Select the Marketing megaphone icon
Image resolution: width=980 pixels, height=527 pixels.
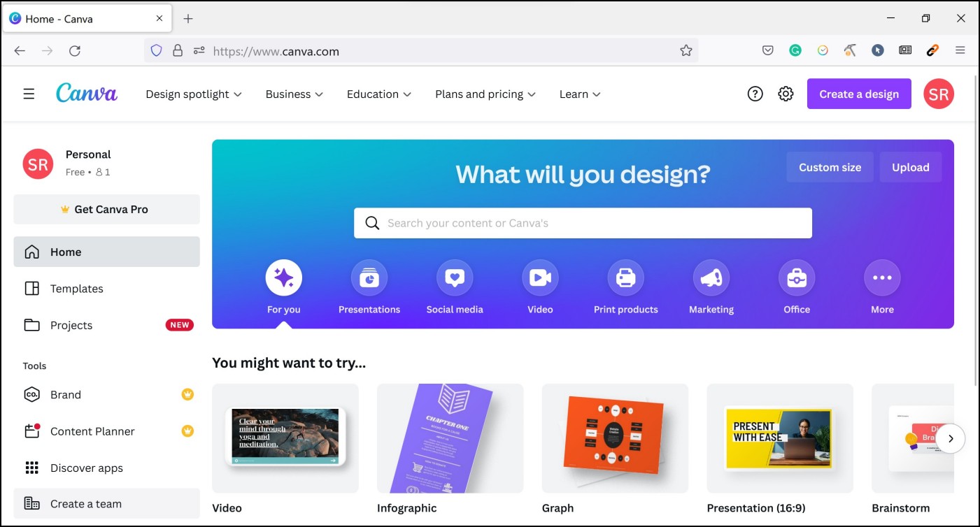(711, 278)
